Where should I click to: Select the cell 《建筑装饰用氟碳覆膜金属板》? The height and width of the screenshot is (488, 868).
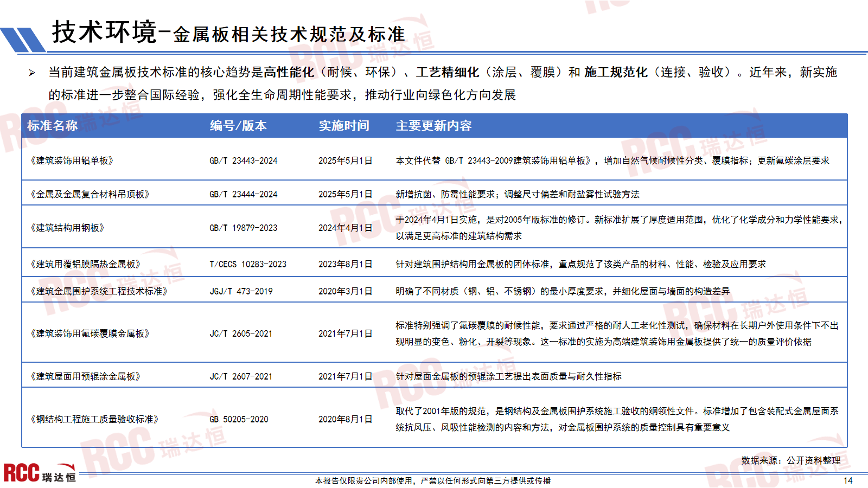pos(90,333)
